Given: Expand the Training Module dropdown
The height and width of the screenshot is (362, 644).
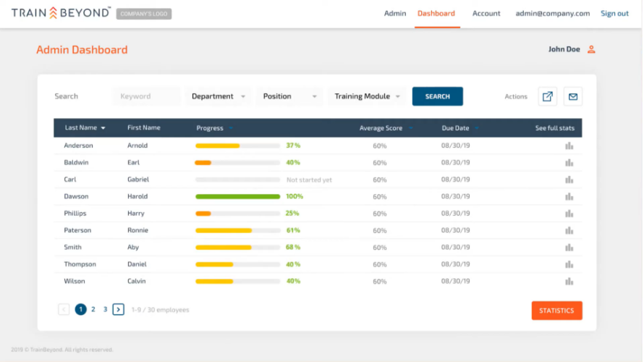Looking at the screenshot, I should (367, 96).
